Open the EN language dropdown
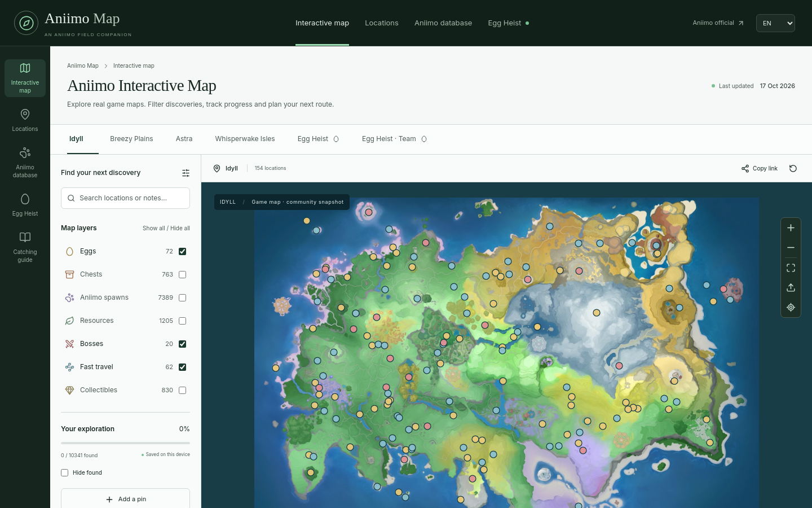 point(775,23)
